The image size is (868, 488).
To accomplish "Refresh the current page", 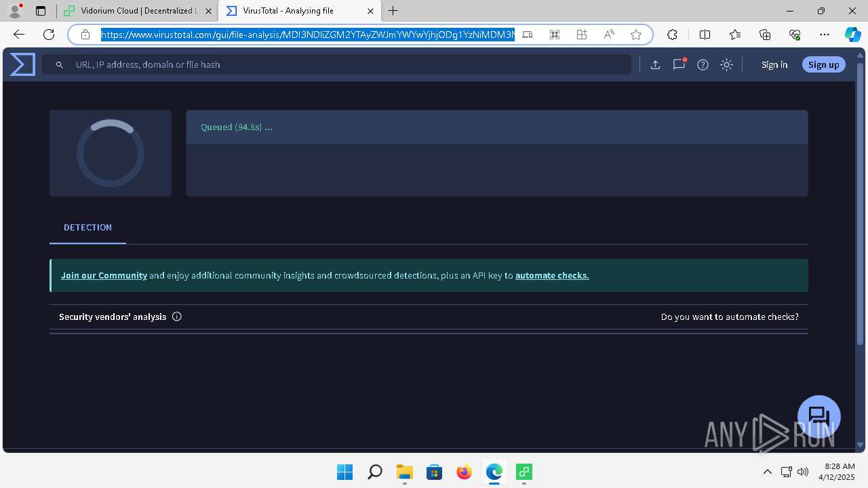I will pyautogui.click(x=49, y=35).
